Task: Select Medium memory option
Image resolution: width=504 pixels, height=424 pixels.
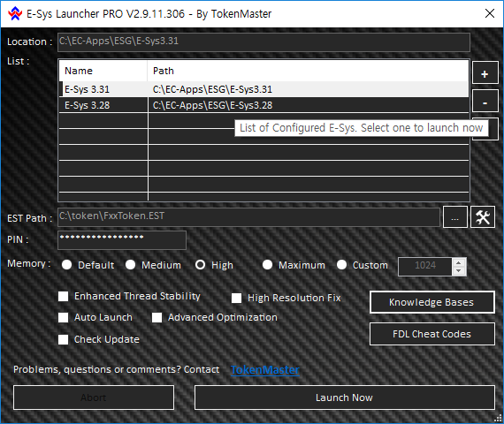Action: [130, 265]
